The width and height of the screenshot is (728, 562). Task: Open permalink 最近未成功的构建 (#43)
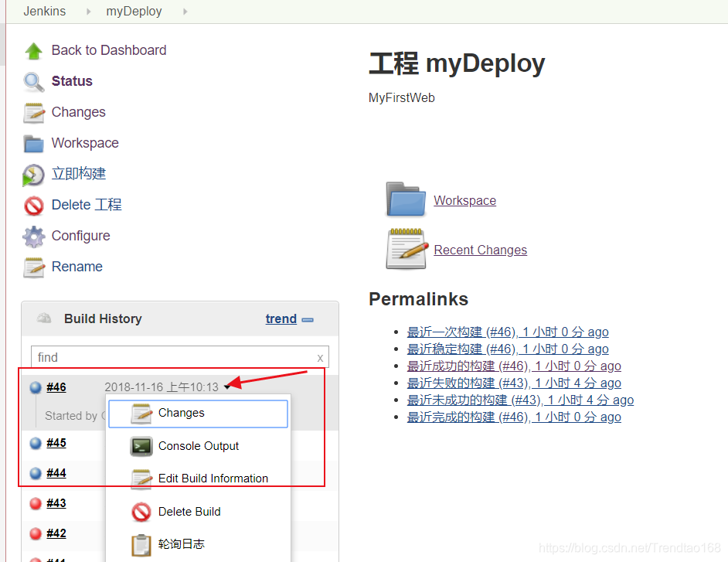click(x=520, y=400)
